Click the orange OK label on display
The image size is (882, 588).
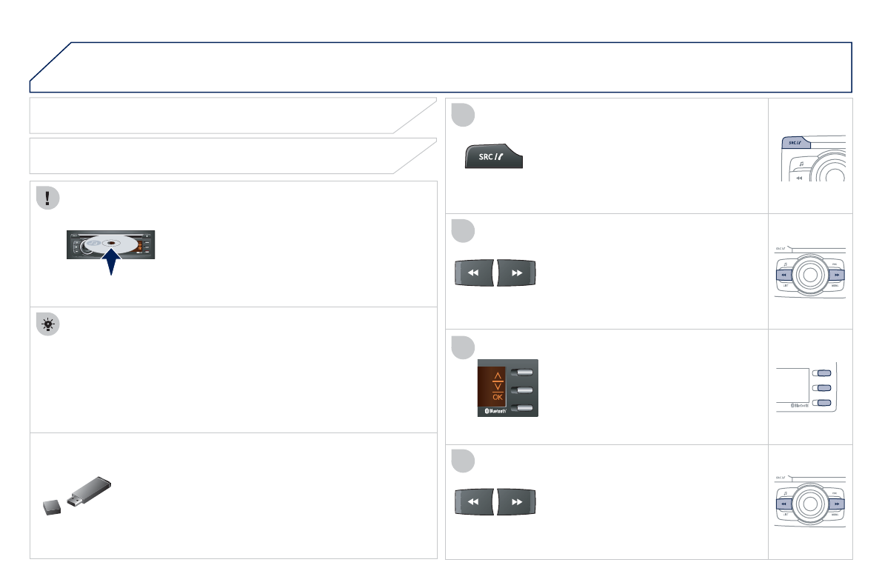click(x=497, y=396)
